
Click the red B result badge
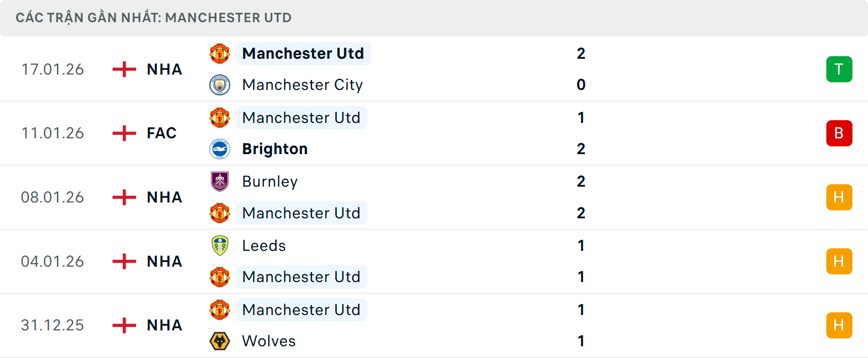[839, 133]
